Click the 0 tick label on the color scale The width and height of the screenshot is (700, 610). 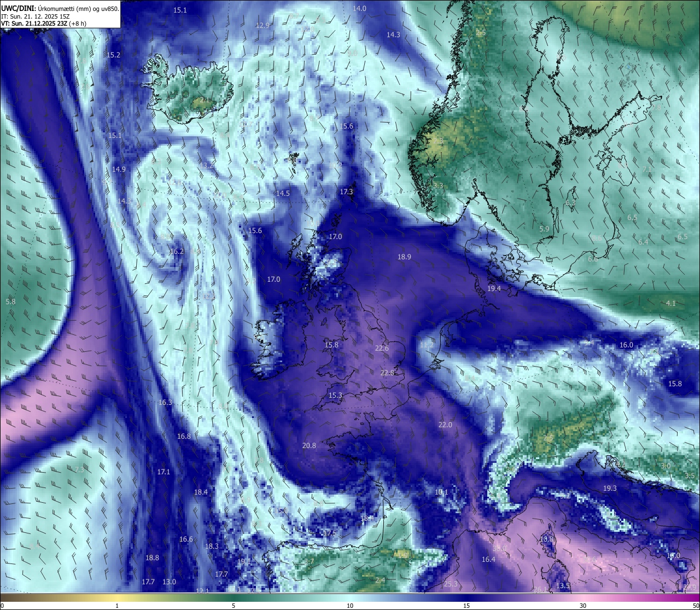[2, 606]
